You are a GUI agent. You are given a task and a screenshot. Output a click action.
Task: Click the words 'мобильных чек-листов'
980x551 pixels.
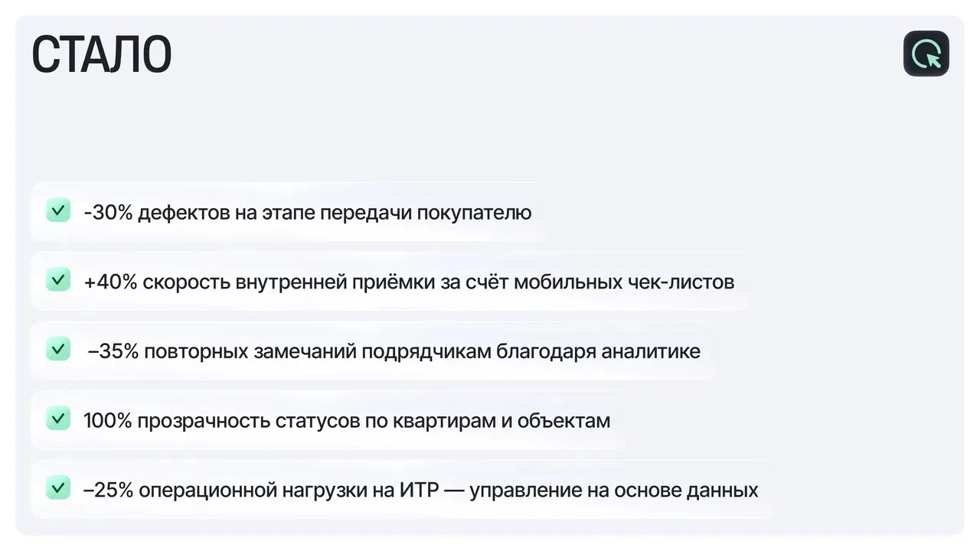tap(624, 282)
